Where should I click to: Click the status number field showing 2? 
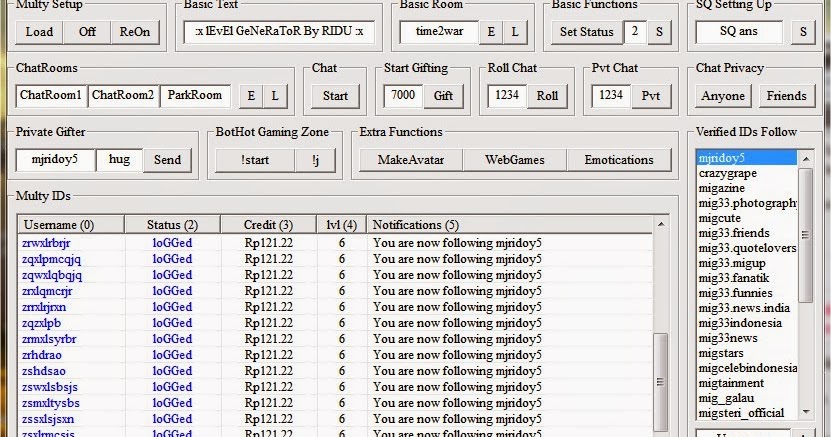(634, 31)
